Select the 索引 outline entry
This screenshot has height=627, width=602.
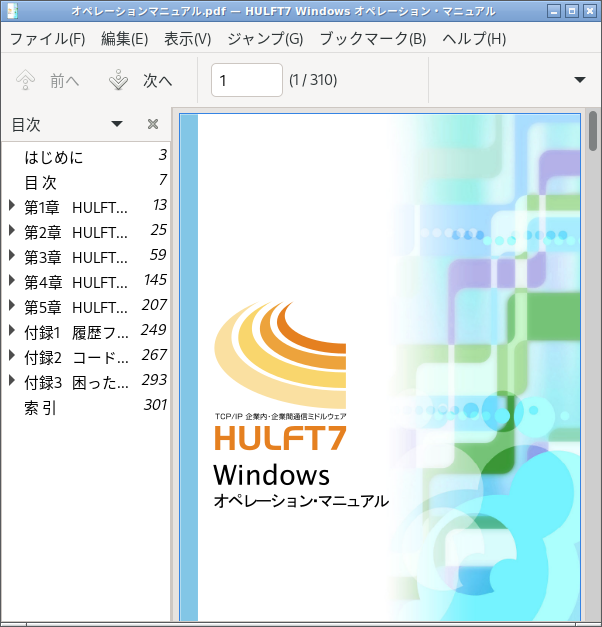(86, 406)
